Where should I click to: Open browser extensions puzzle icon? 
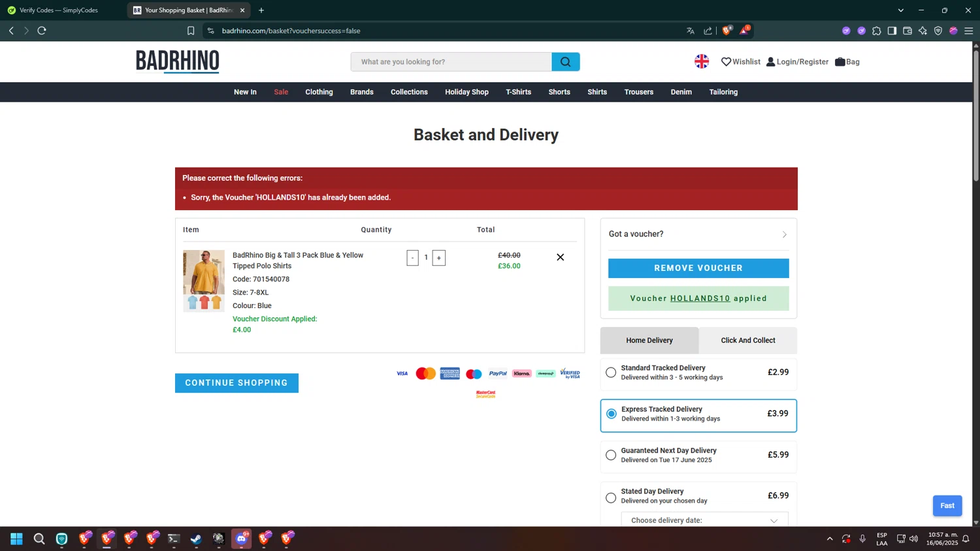[877, 31]
